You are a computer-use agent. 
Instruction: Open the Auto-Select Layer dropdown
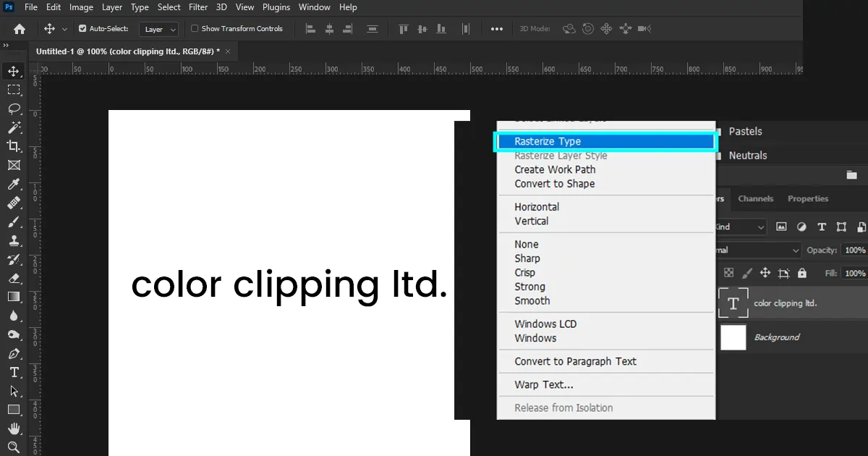point(158,29)
